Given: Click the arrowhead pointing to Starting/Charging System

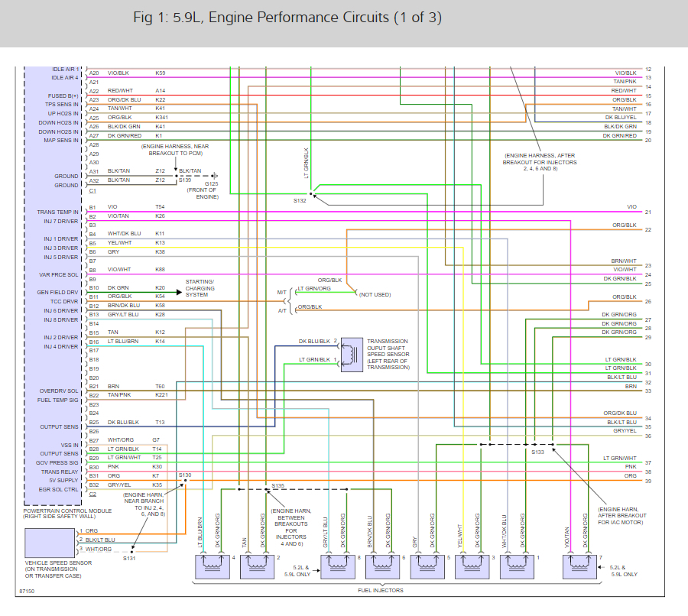Looking at the screenshot, I should (179, 292).
